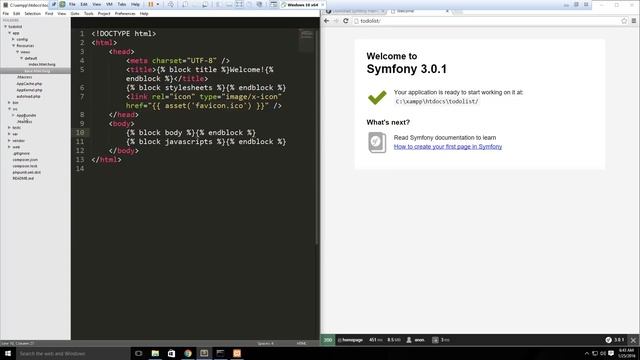This screenshot has height=360, width=640.
Task: Expand the var folder in sidebar
Action: 9,134
